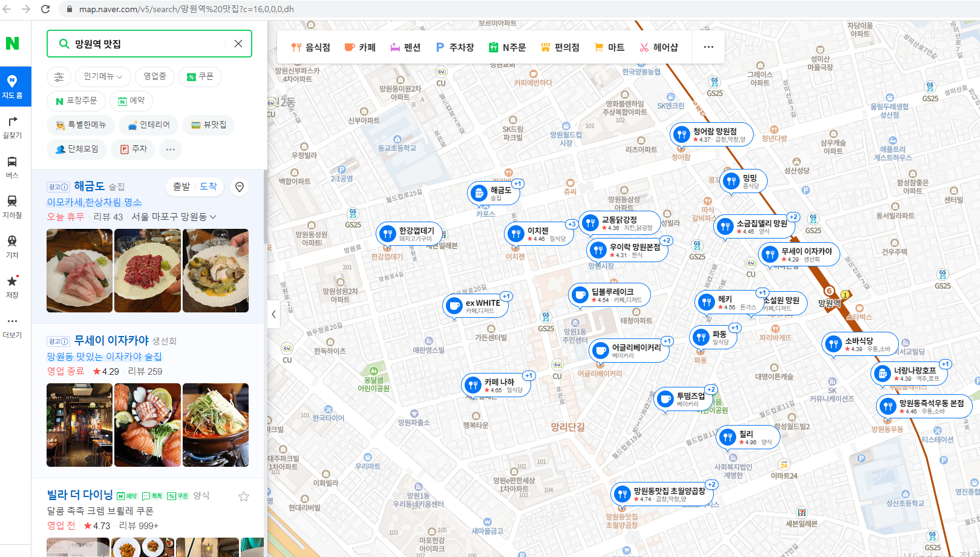Open the 버스 bus sidebar item
The image size is (980, 557).
click(x=12, y=167)
